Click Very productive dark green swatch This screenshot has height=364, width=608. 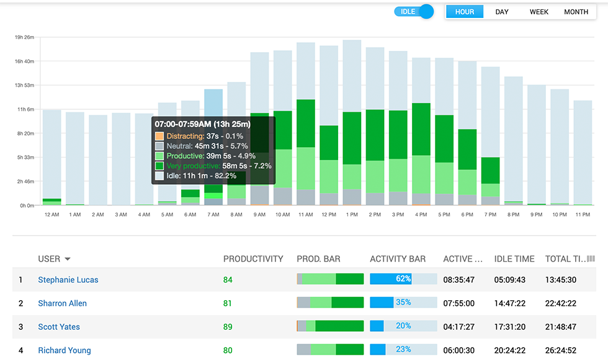pyautogui.click(x=159, y=166)
